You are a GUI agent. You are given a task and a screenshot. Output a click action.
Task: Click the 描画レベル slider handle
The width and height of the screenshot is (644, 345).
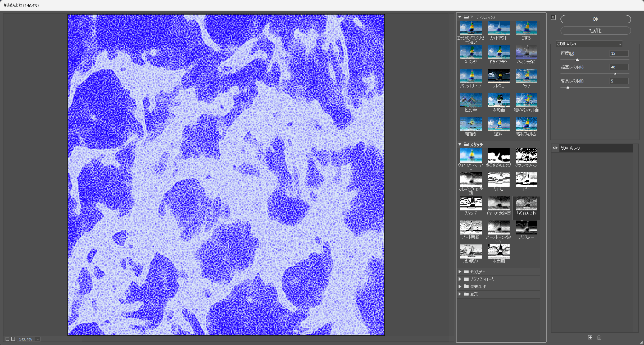[615, 74]
